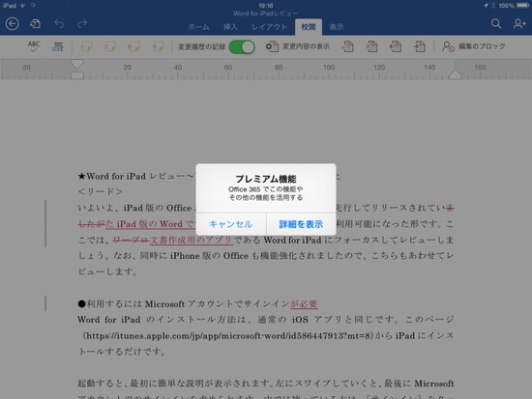The image size is (532, 399).
Task: Open 変更内容の表示 options
Action: point(298,46)
